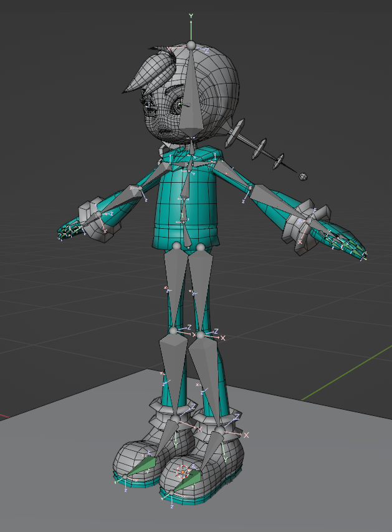Click the ankle joint sphere on screen-right
The height and width of the screenshot is (532, 392).
coord(219,431)
